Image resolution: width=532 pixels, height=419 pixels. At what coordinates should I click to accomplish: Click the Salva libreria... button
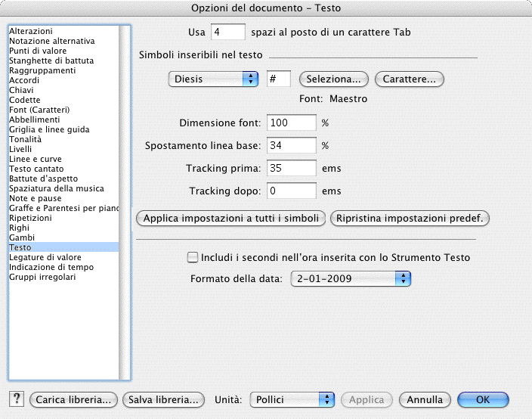(x=164, y=399)
